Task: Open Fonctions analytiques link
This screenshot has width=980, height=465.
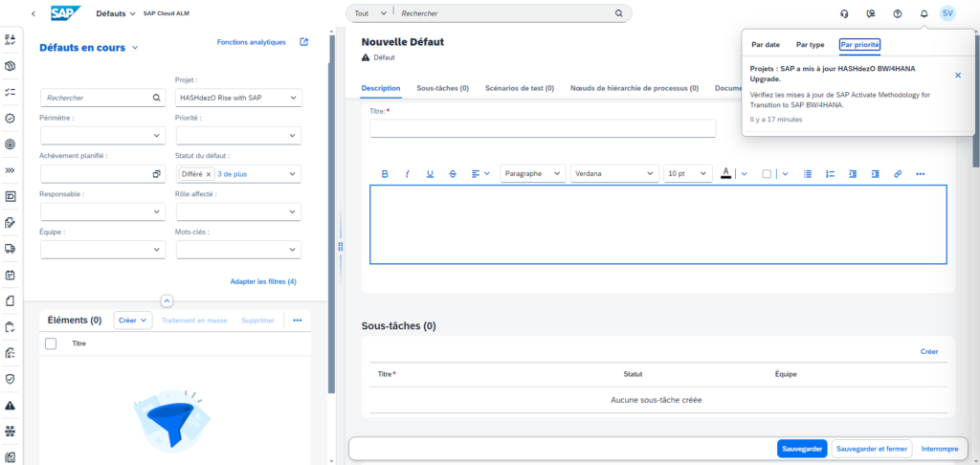Action: pyautogui.click(x=252, y=42)
